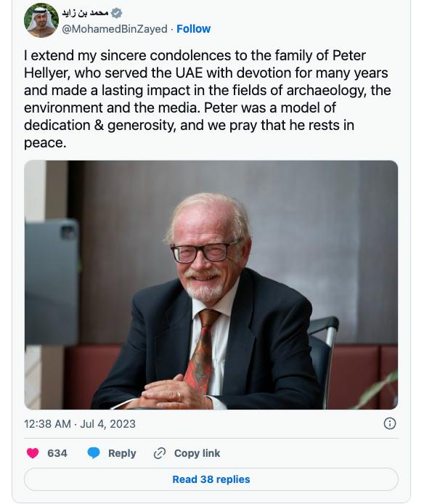448x504 pixels.
Task: Click the blue verified badge icon
Action: [117, 13]
